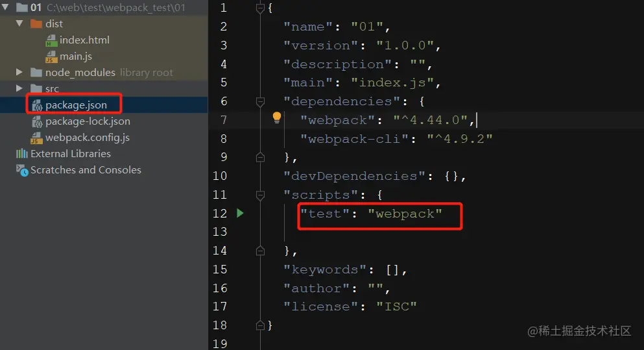The width and height of the screenshot is (644, 350).
Task: Click the package-lock.json file icon
Action: pos(37,121)
